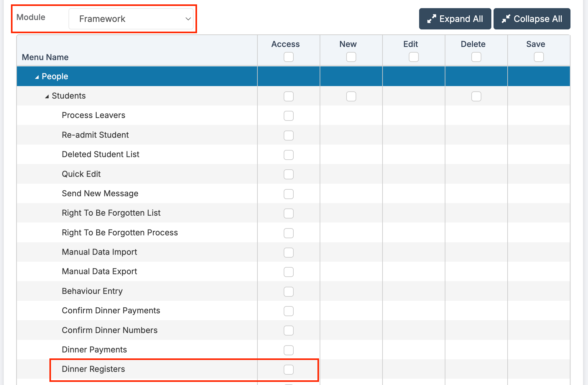
Task: Click the Menu Name column header
Action: pos(45,57)
